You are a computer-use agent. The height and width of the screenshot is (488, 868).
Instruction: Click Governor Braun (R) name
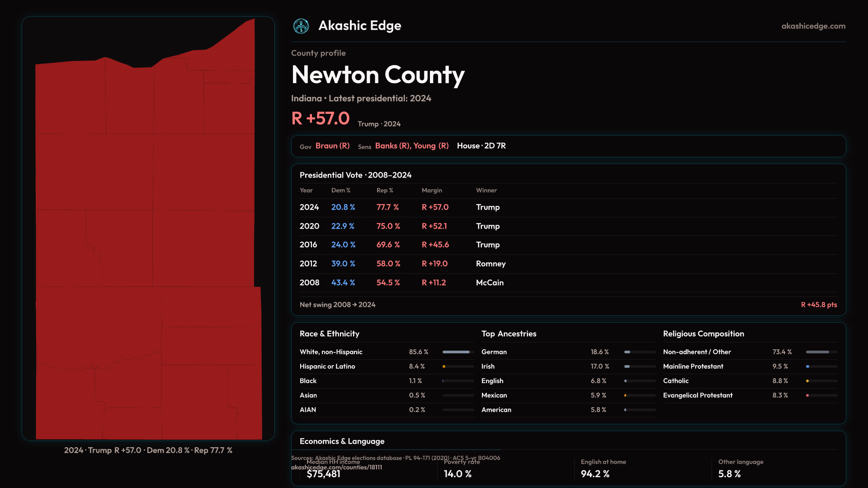(x=332, y=146)
